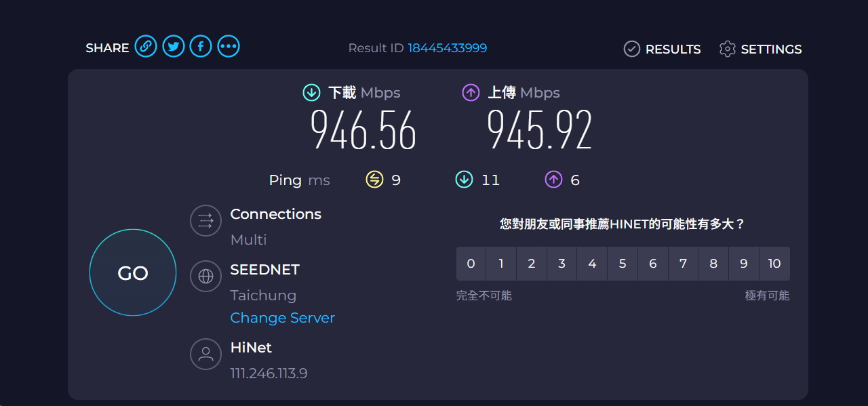Select rating 0 on recommendation scale
868x406 pixels.
(x=471, y=264)
